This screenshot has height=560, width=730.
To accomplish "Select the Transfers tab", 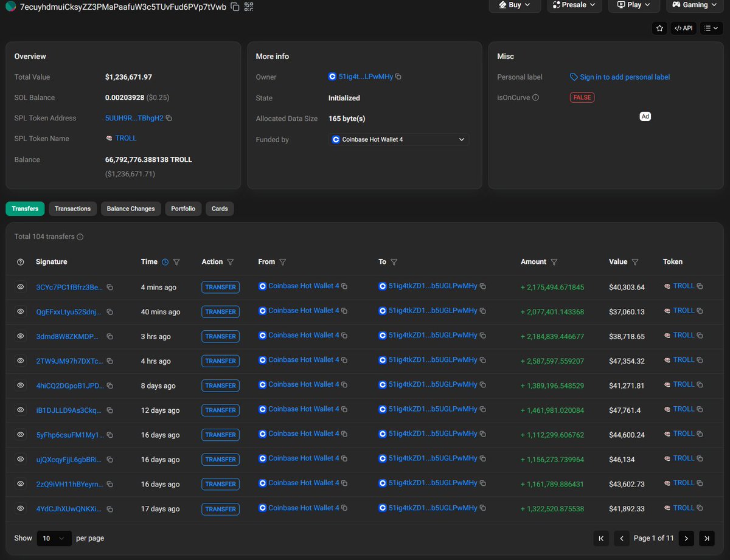I will (x=25, y=209).
